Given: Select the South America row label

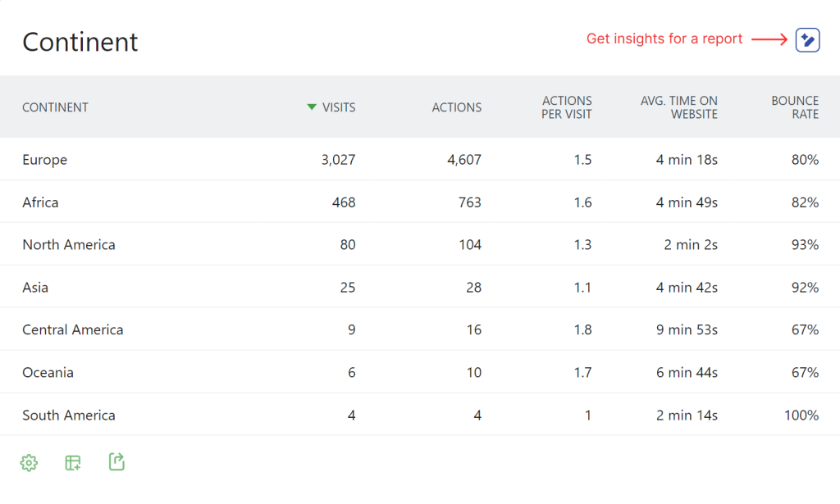Looking at the screenshot, I should click(x=69, y=415).
